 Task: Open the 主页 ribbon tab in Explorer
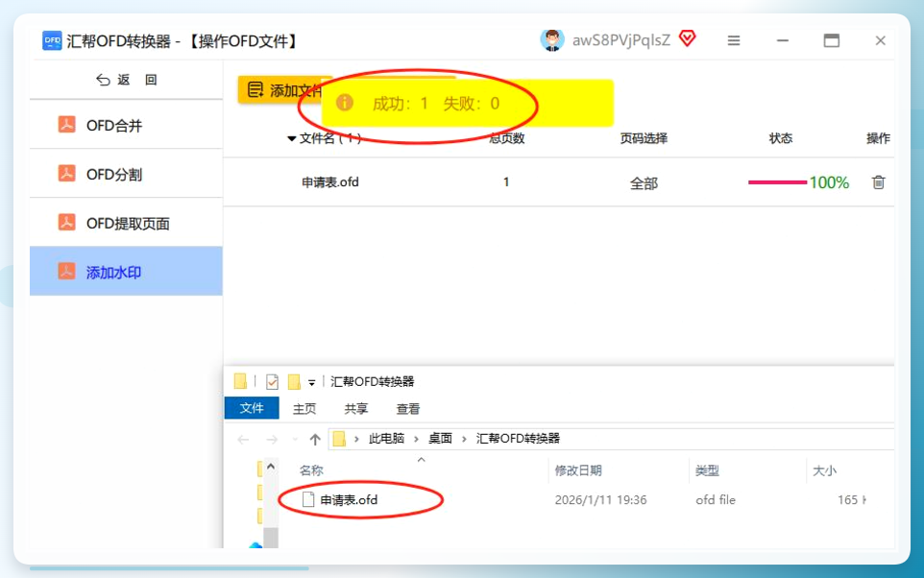tap(304, 408)
